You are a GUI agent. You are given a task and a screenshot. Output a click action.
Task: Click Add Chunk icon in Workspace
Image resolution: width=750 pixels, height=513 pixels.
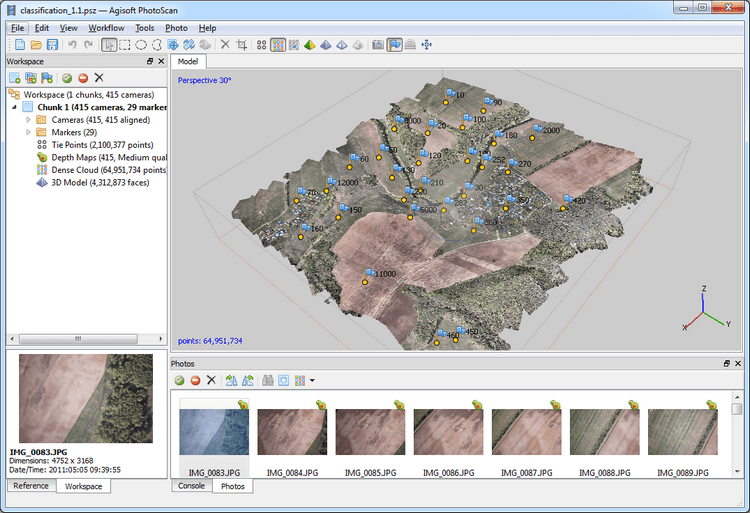point(15,77)
